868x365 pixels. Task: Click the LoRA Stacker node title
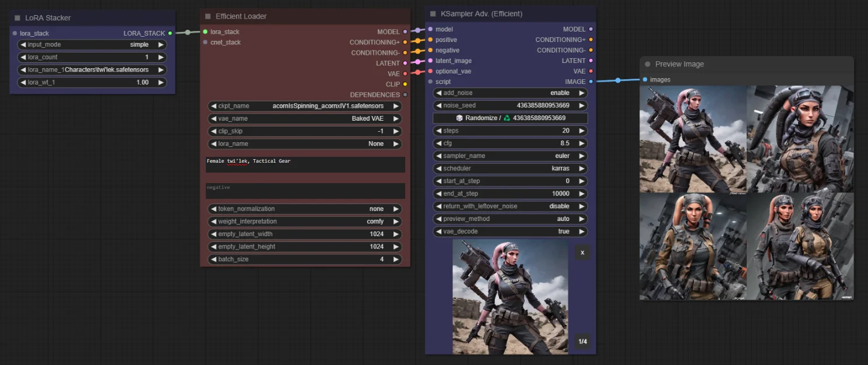tap(48, 18)
